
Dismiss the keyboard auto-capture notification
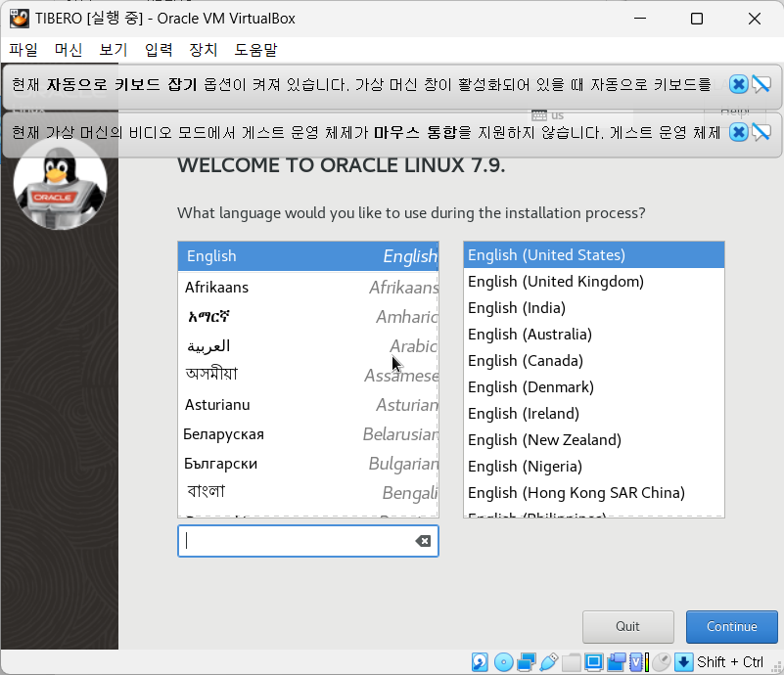click(x=739, y=84)
